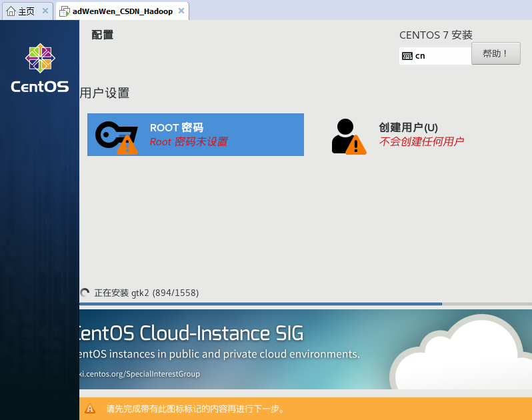Click the cloud graphic in the banner
532x420 pixels.
[x=461, y=353]
